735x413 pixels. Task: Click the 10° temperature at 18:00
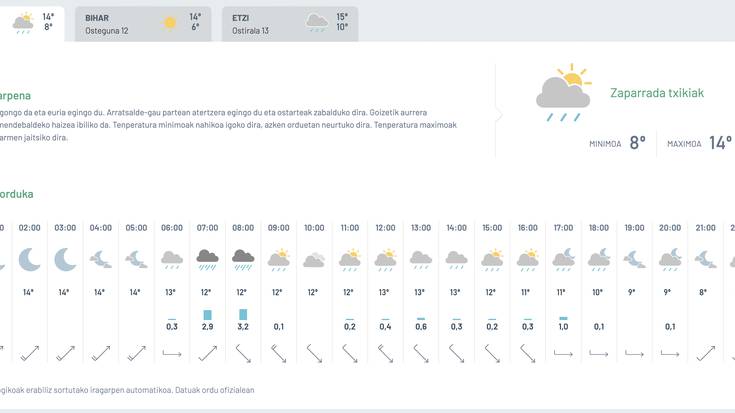coord(598,292)
